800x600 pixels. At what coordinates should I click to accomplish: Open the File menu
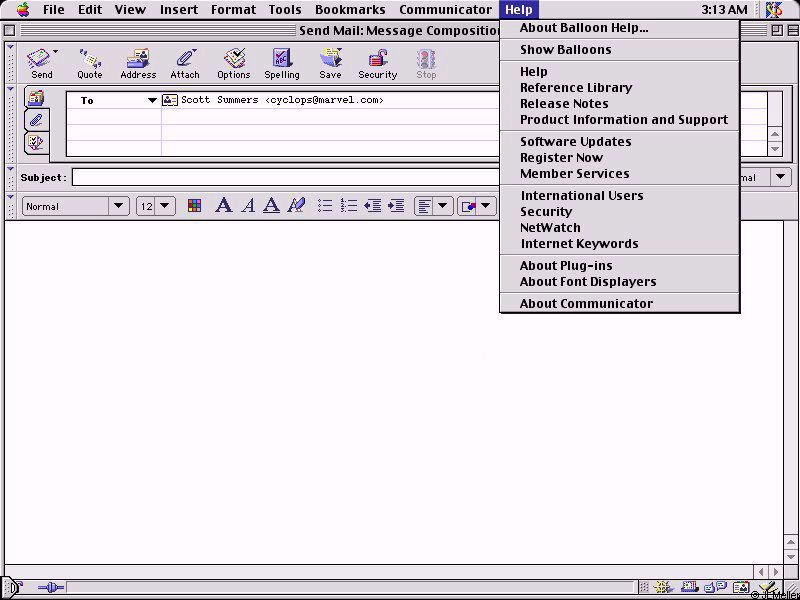[54, 10]
